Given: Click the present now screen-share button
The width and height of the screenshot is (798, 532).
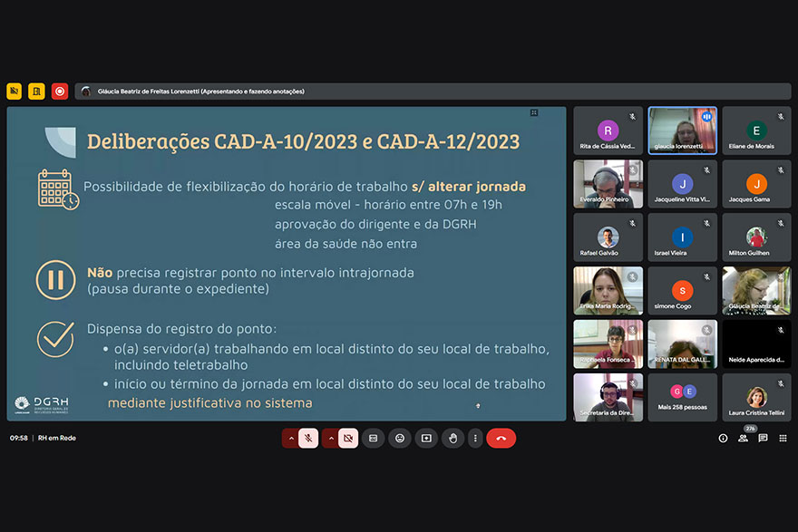Looking at the screenshot, I should [x=426, y=438].
